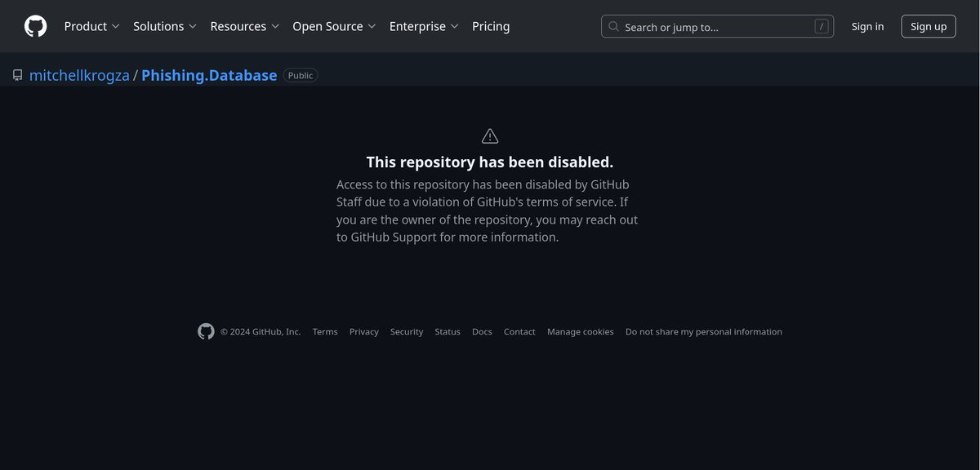The image size is (980, 470).
Task: Focus the Search or jump to field
Action: point(717,26)
